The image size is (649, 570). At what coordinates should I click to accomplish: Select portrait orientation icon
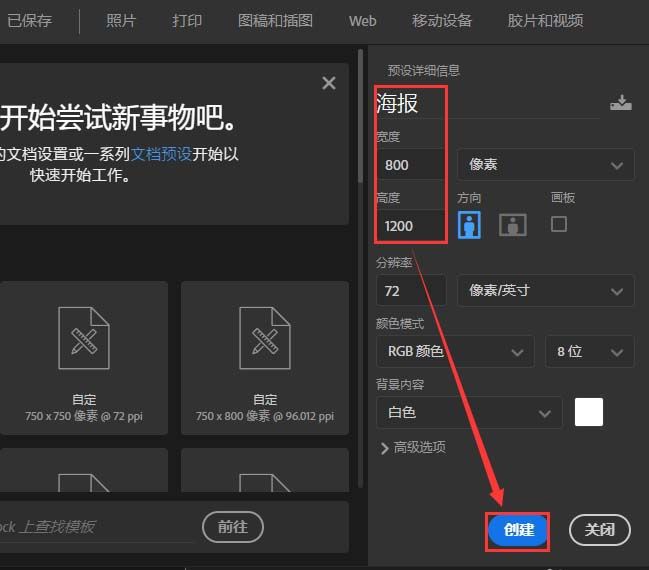point(469,225)
